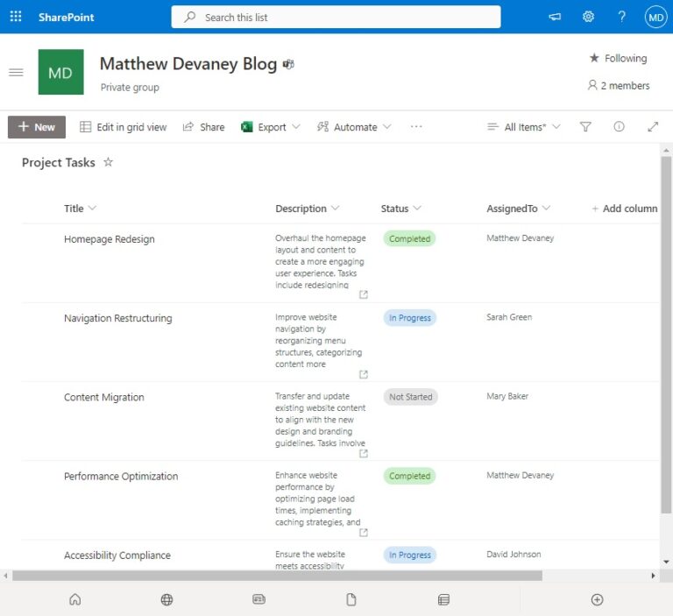Open the hamburger navigation menu

(16, 72)
